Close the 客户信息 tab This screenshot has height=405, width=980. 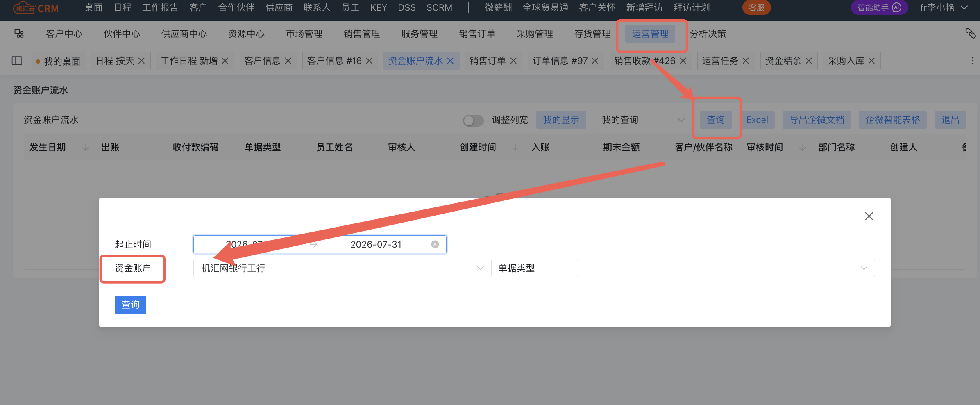tap(288, 61)
